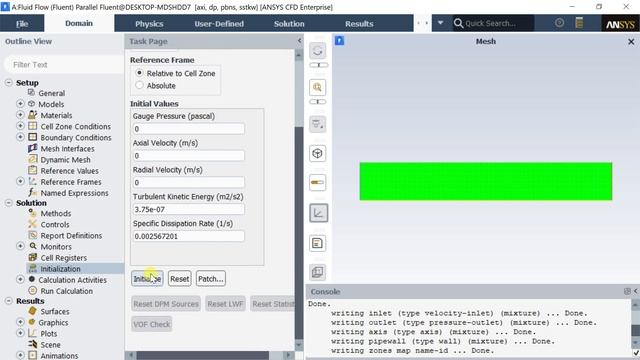Switch to the Results ribbon tab
The width and height of the screenshot is (640, 360).
click(x=359, y=24)
